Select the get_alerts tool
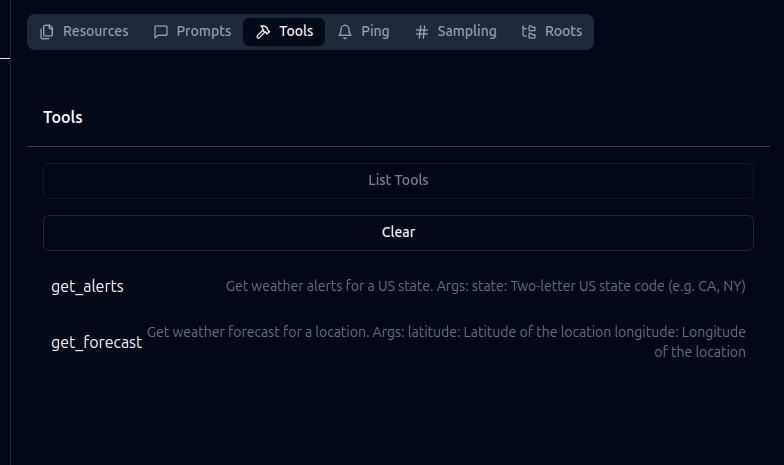This screenshot has height=465, width=784. (x=88, y=286)
